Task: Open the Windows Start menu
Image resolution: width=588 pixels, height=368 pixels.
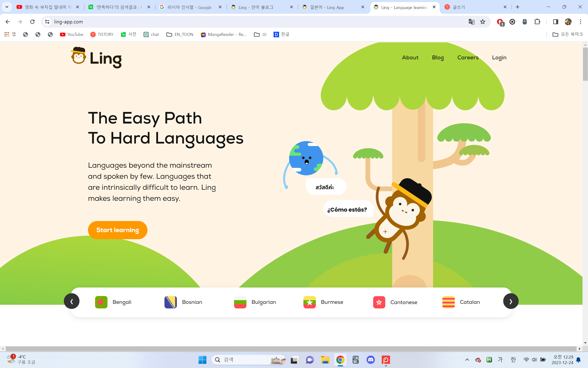Action: [x=202, y=359]
